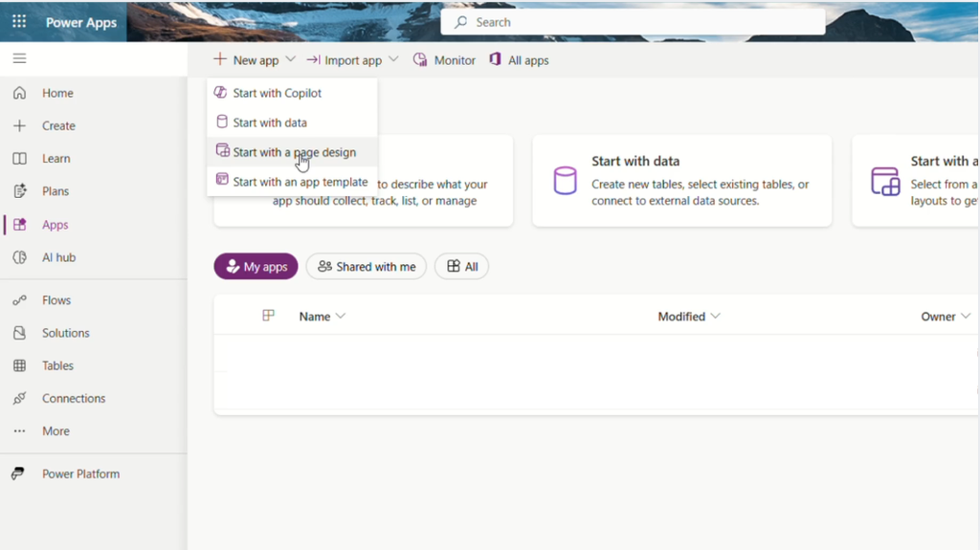Click inside the Search box
The height and width of the screenshot is (550, 980).
tap(633, 23)
